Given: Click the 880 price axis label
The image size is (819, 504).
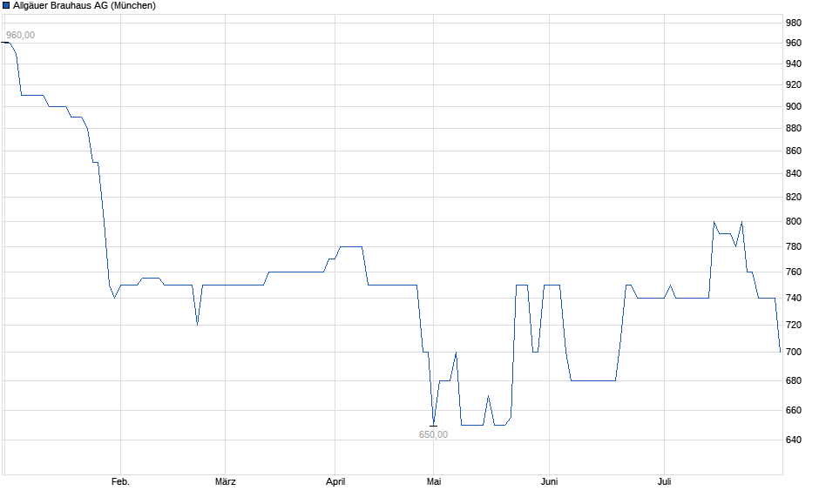Looking at the screenshot, I should (x=794, y=128).
